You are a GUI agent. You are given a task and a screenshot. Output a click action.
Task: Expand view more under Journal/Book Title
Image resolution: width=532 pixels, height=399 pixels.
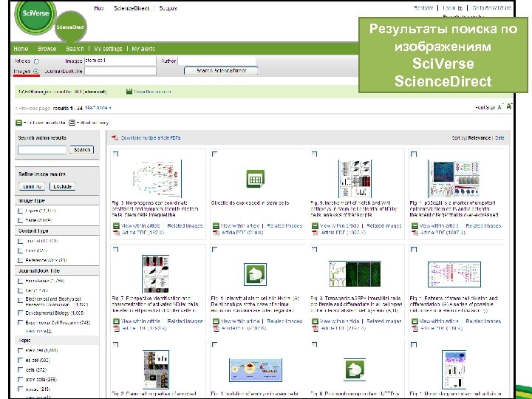(38, 331)
